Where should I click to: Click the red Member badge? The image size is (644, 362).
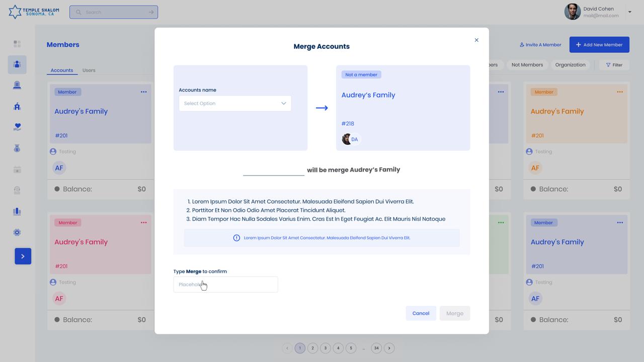point(68,223)
